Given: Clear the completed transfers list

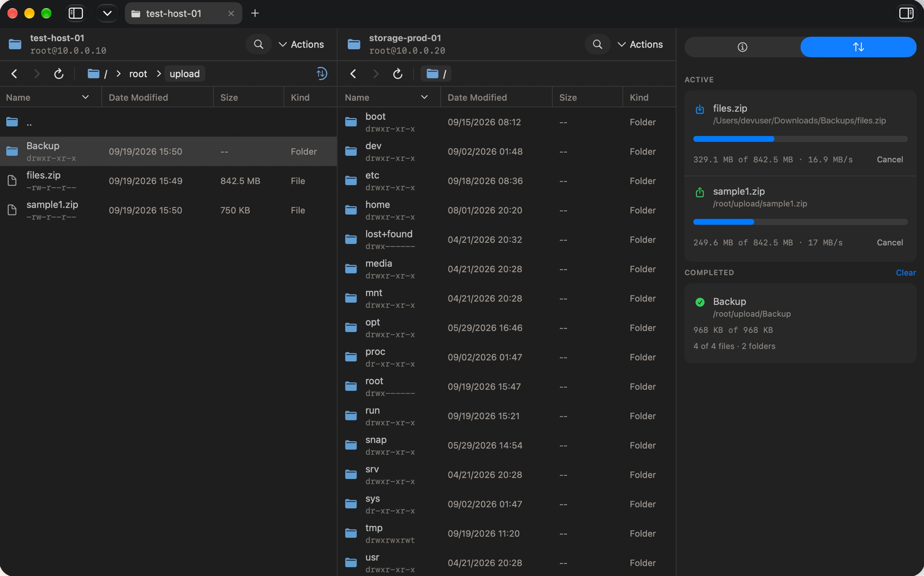Looking at the screenshot, I should pyautogui.click(x=906, y=273).
